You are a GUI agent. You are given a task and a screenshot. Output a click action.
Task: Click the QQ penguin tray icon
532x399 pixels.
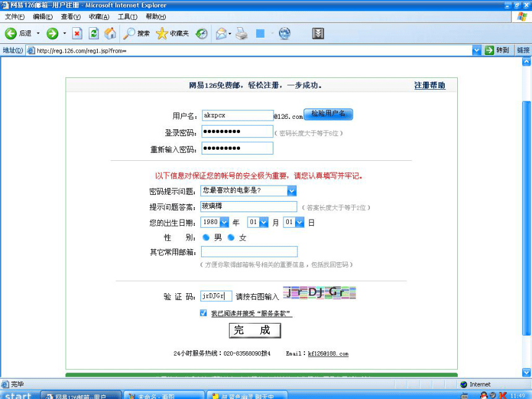pos(484,395)
